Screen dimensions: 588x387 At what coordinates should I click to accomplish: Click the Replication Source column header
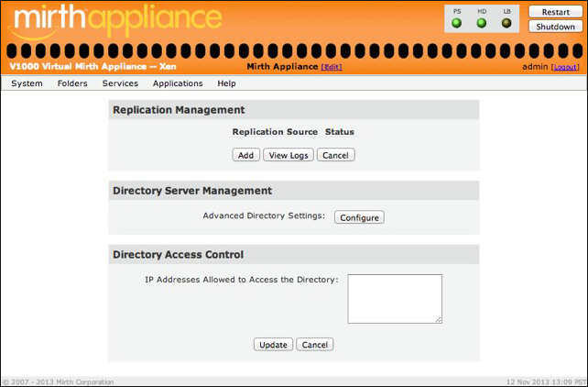275,132
